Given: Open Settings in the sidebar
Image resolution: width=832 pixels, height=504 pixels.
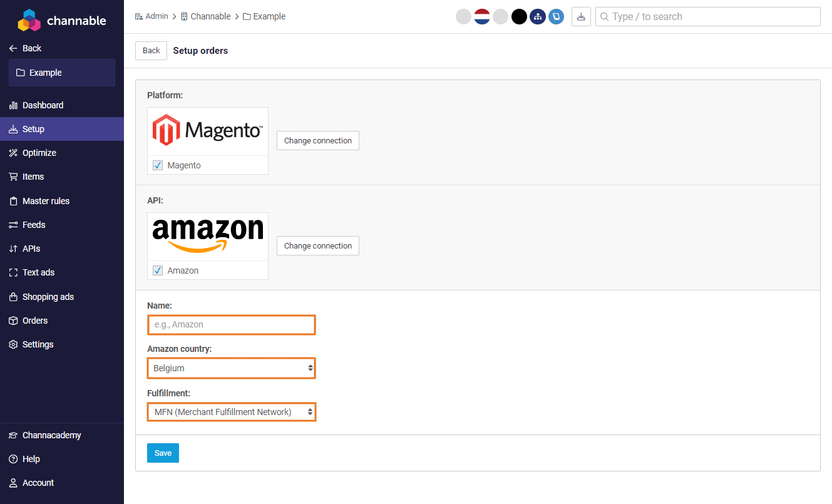Looking at the screenshot, I should (62, 344).
